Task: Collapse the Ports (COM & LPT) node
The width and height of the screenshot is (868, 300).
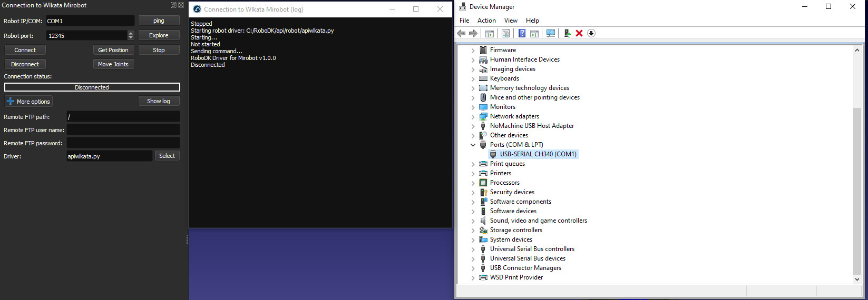Action: (x=473, y=145)
